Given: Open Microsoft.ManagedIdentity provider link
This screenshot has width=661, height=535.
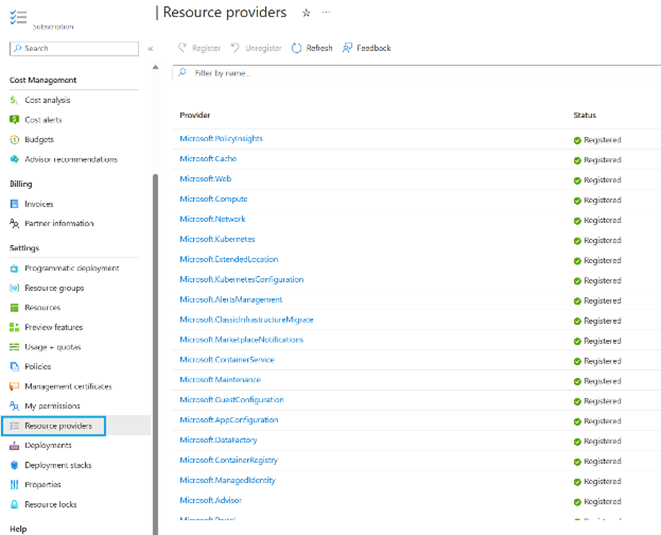Looking at the screenshot, I should [228, 480].
